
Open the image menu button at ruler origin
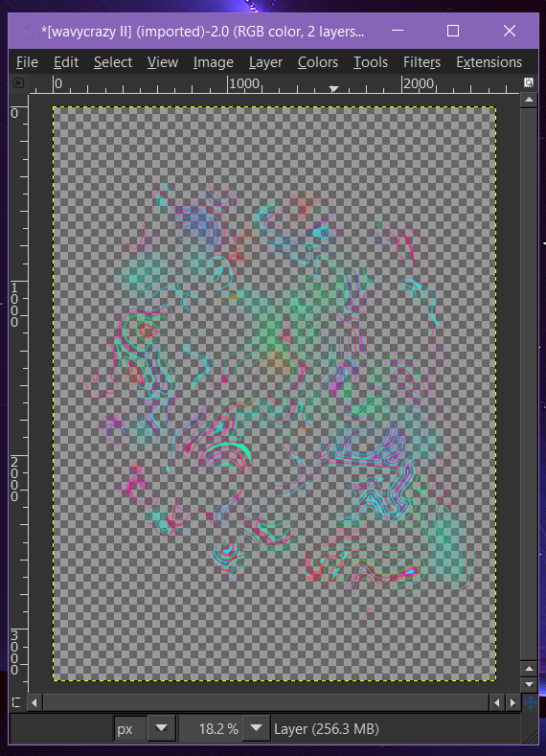click(x=18, y=83)
